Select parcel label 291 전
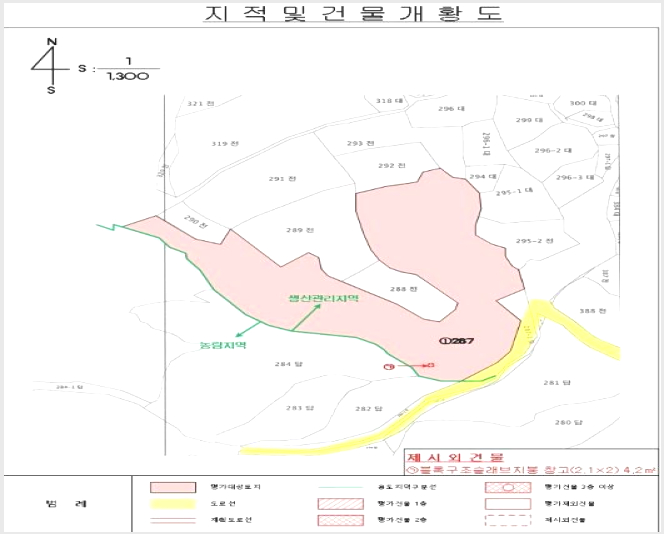The image size is (664, 534). (x=282, y=179)
